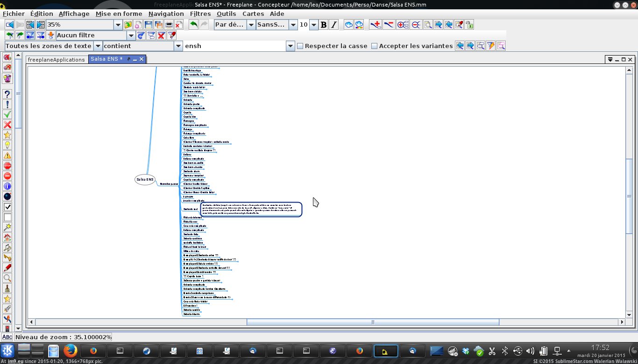
Task: Enable Respecter la casse checkbox
Action: pyautogui.click(x=300, y=46)
